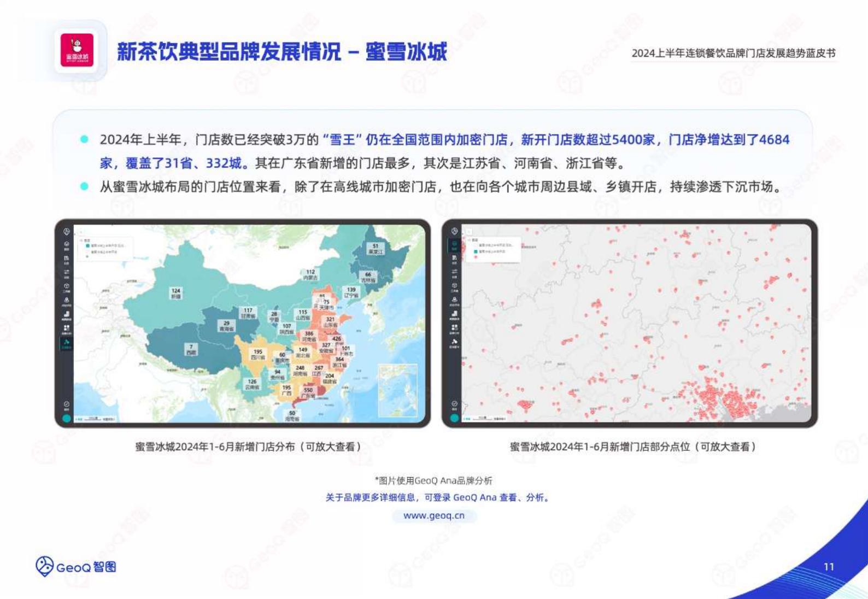Viewport: 868px width, 599px height.
Task: Click the 50 海南省 label on the map
Action: pos(292,416)
